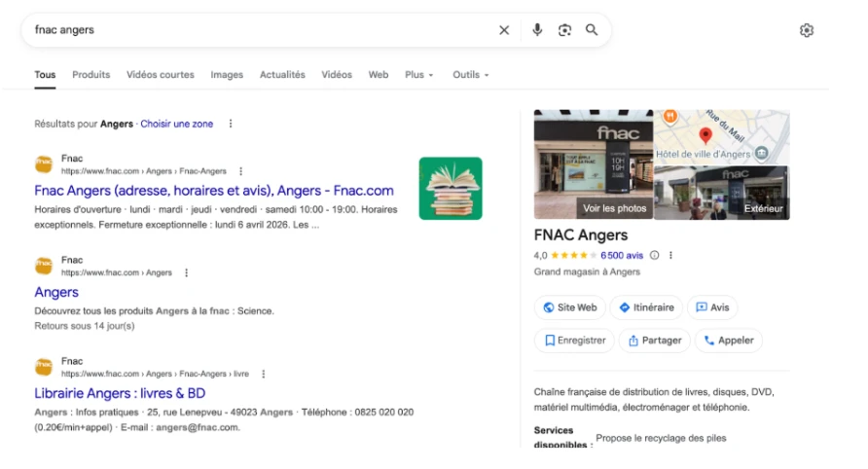Expand the Plus dropdown menu
Viewport: 868px width, 469px height.
(x=419, y=75)
